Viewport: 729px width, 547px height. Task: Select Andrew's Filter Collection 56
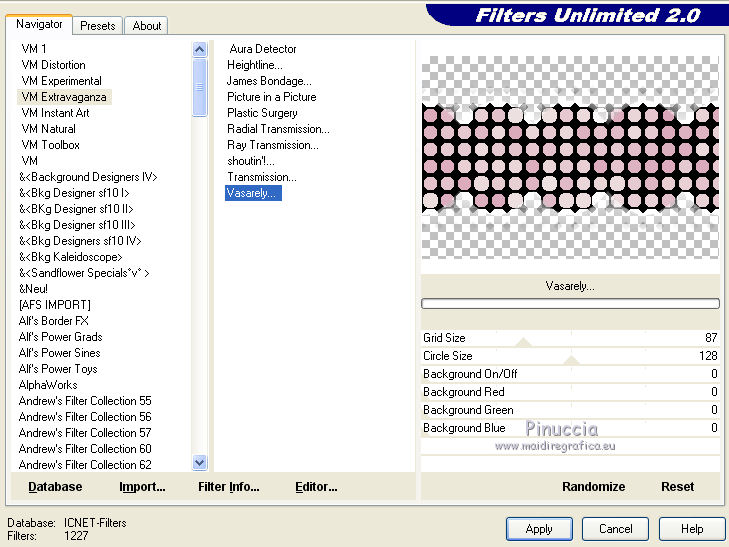click(x=85, y=417)
